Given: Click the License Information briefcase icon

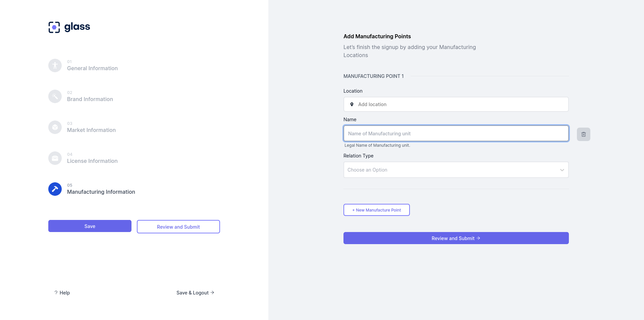Looking at the screenshot, I should click(55, 158).
